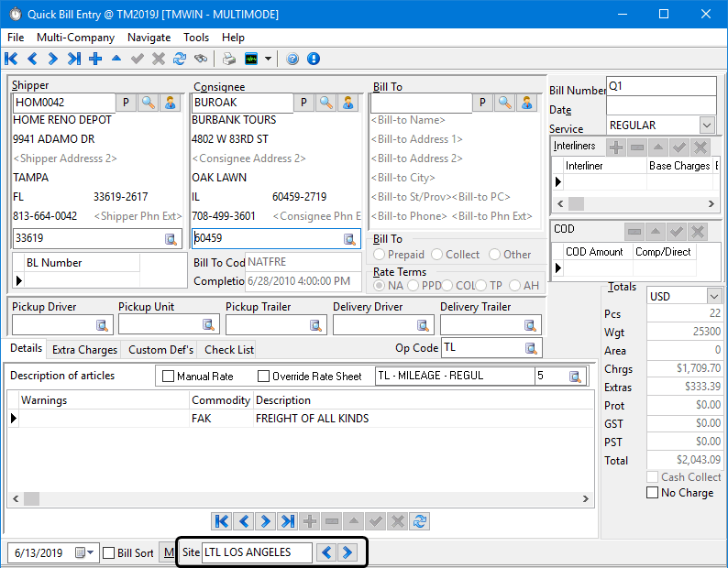Click the first record navigation icon in the top toolbar

tap(11, 59)
